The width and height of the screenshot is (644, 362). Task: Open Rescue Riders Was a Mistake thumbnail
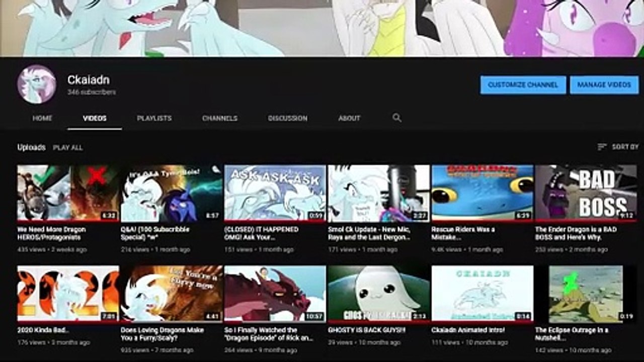(482, 194)
